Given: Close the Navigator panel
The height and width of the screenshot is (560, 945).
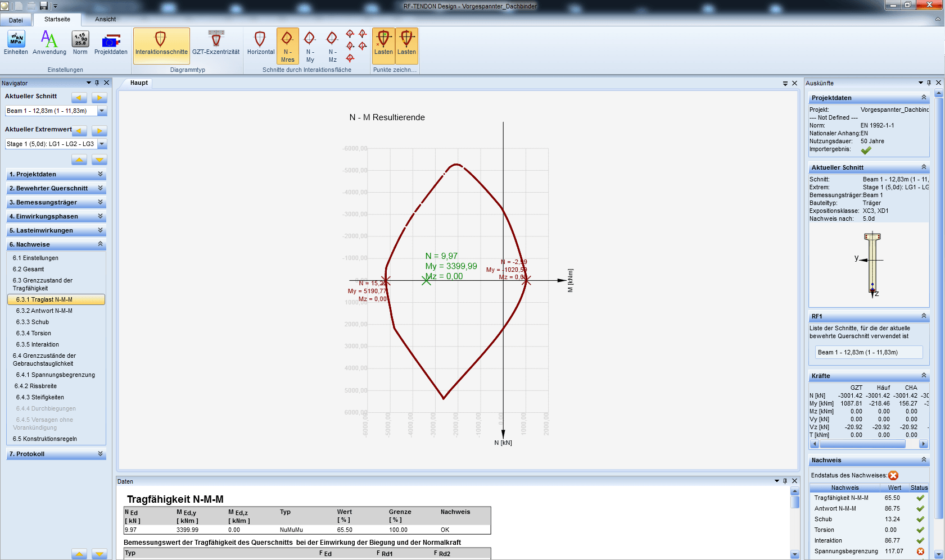Looking at the screenshot, I should (106, 83).
